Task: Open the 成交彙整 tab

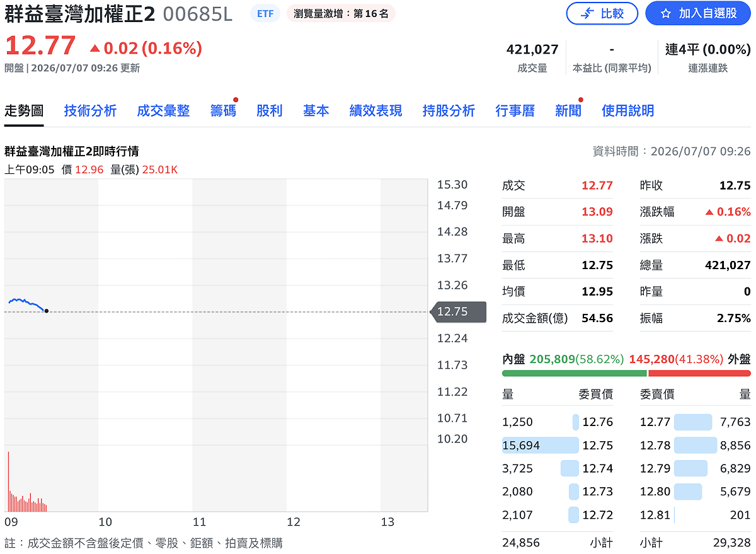Action: click(163, 111)
